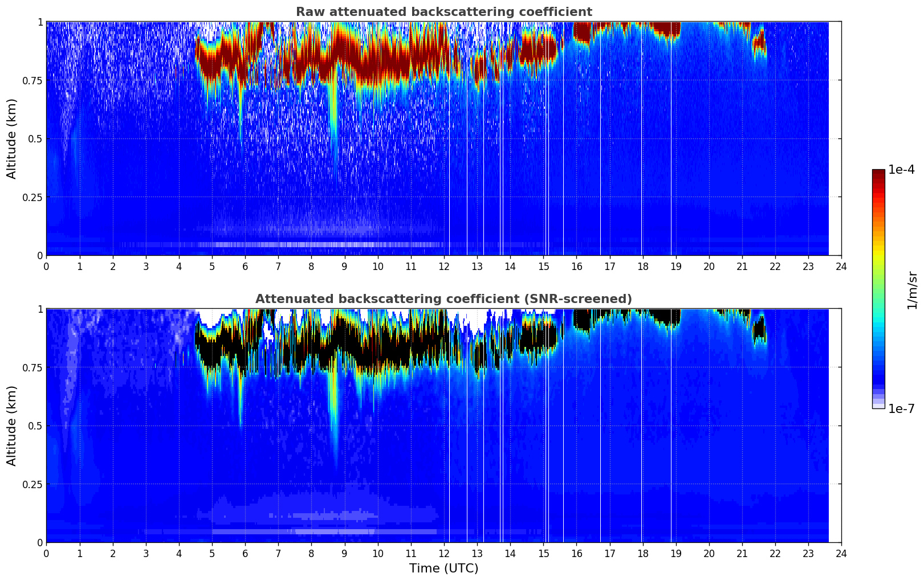Viewport: 924px width, 581px height.
Task: Click the 'Altitude (km)' label of SNR-screened plot
Action: tap(12, 425)
